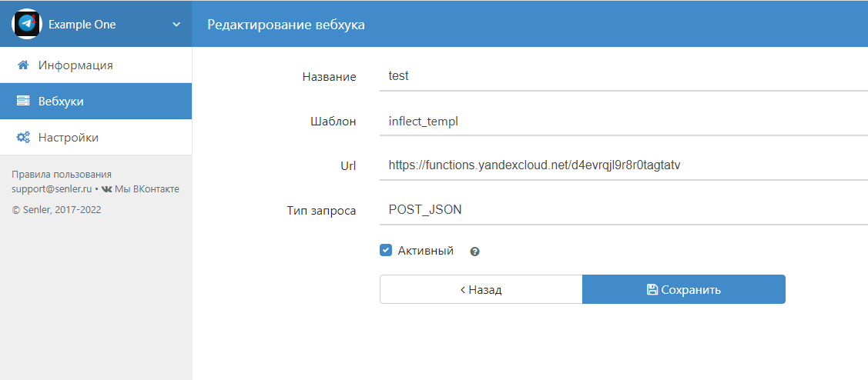The width and height of the screenshot is (868, 380).
Task: Open the Правила пользования link
Action: click(62, 175)
